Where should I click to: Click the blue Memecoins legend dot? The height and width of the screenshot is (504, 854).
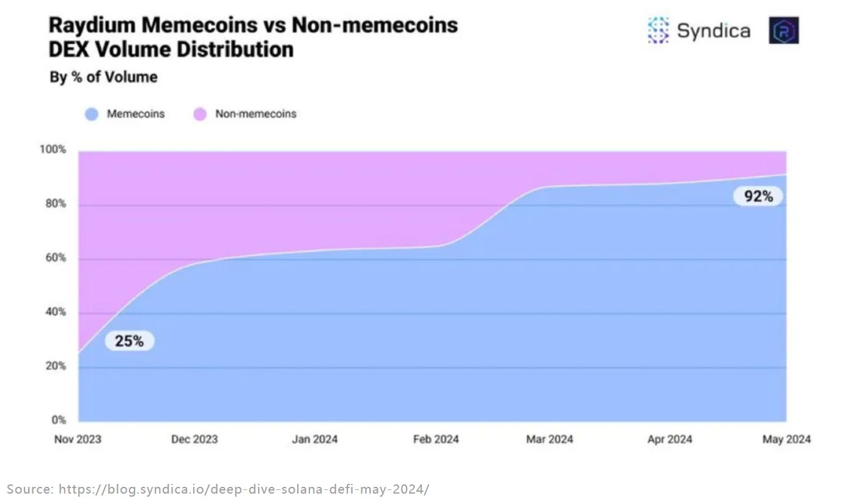coord(92,114)
